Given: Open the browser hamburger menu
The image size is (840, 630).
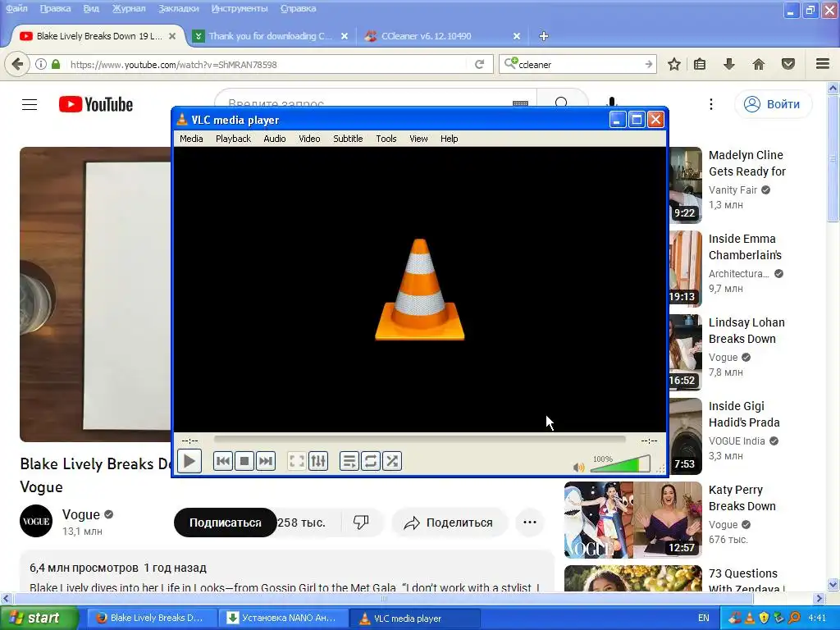Looking at the screenshot, I should (x=823, y=64).
